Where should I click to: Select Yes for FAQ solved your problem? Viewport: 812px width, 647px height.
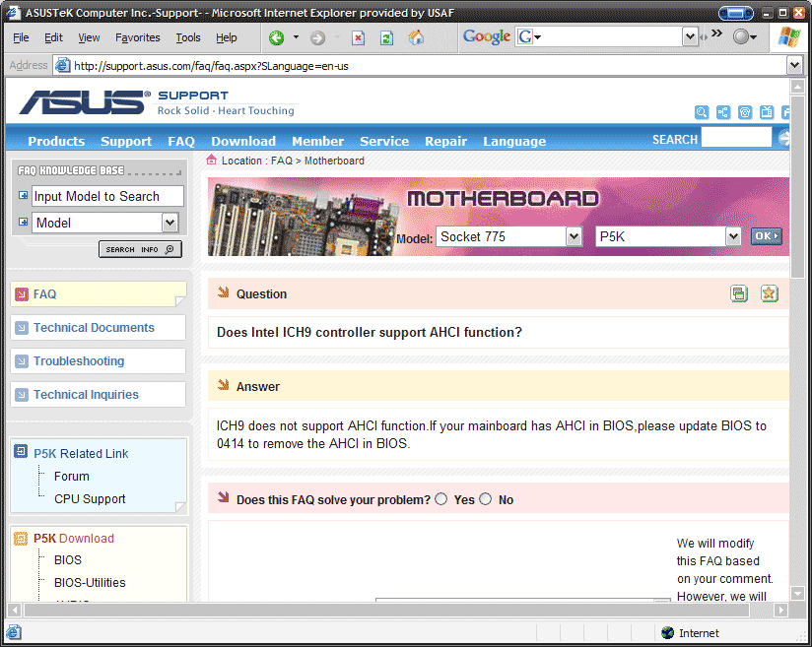coord(441,499)
